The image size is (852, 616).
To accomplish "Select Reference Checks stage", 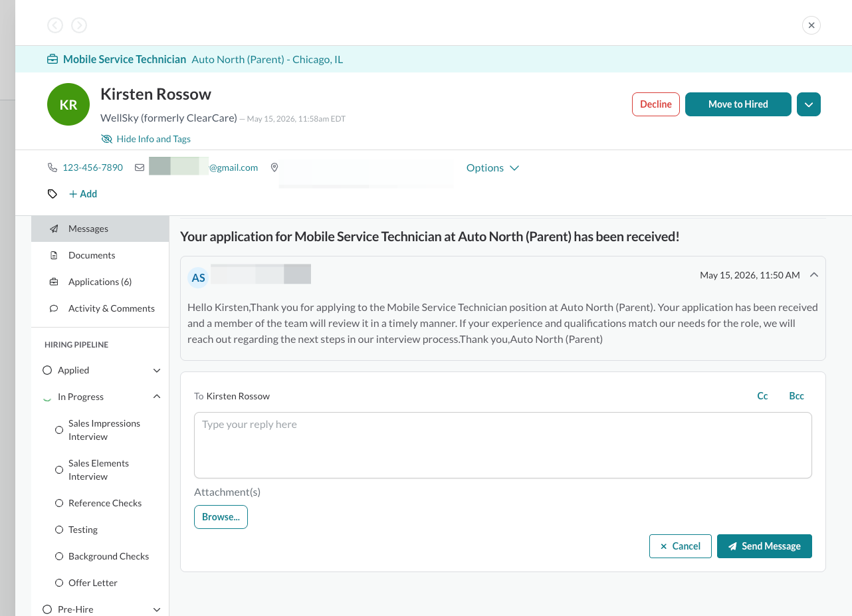I will (x=105, y=503).
